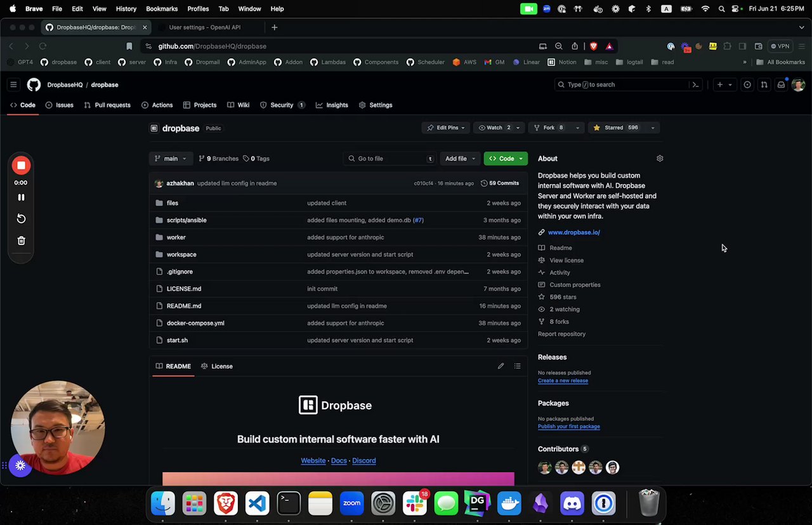
Task: Open Docker Desktop from the dock
Action: (x=509, y=503)
